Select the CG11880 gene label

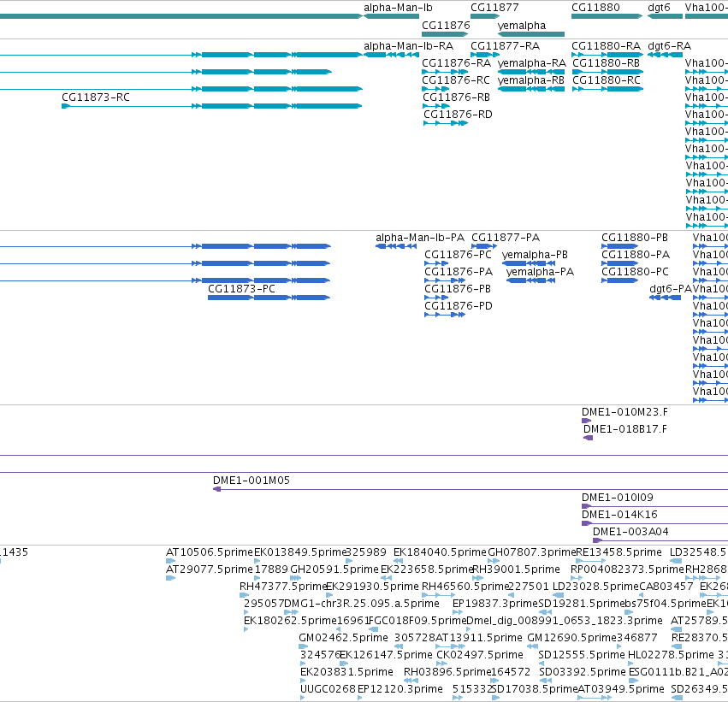(x=595, y=8)
